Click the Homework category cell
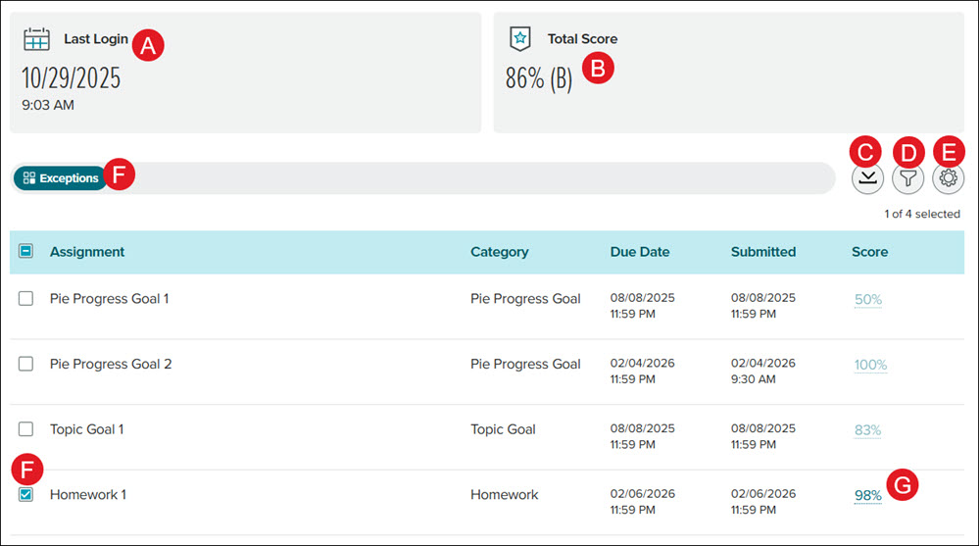Image resolution: width=980 pixels, height=546 pixels. (505, 495)
